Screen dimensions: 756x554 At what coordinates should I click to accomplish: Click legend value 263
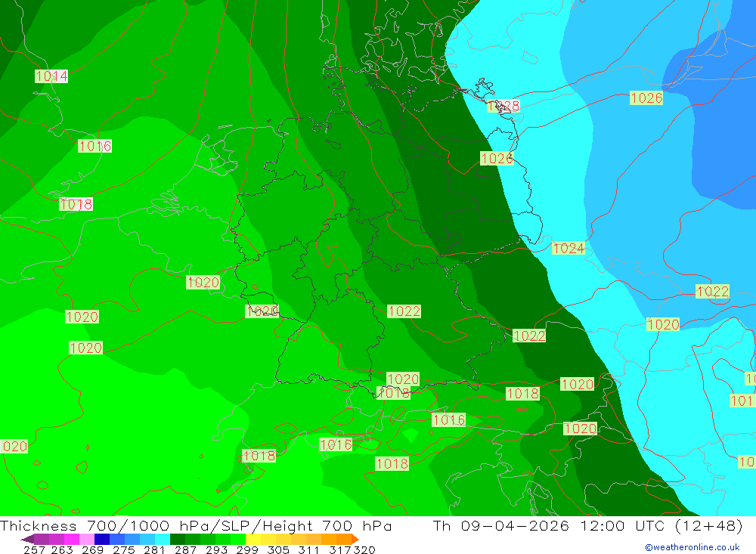tap(62, 550)
